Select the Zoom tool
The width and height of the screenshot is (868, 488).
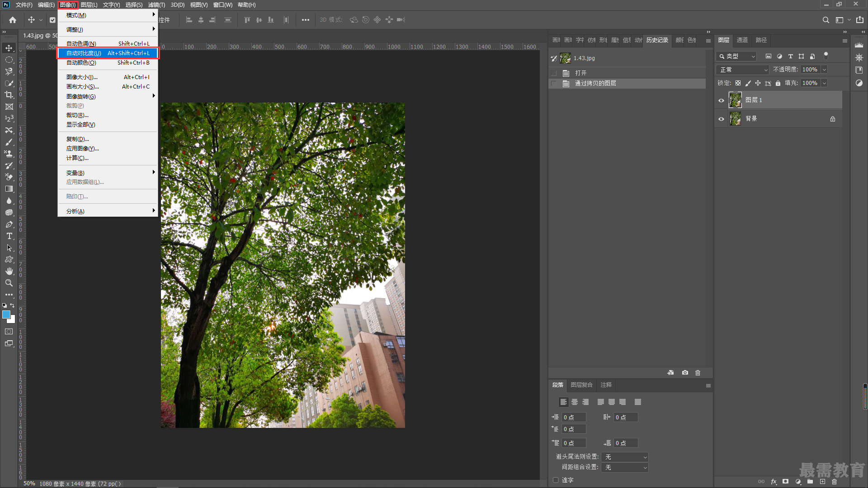tap(9, 283)
